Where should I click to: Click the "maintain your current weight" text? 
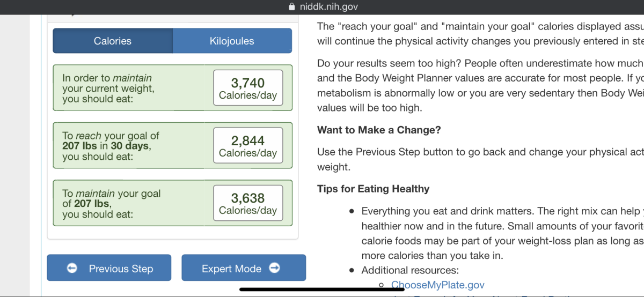(x=108, y=88)
